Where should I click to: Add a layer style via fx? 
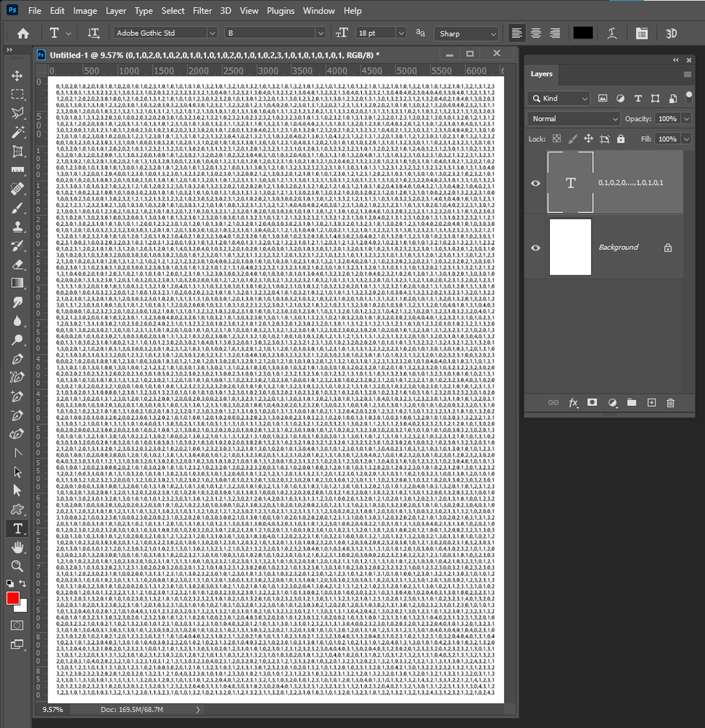tap(573, 402)
